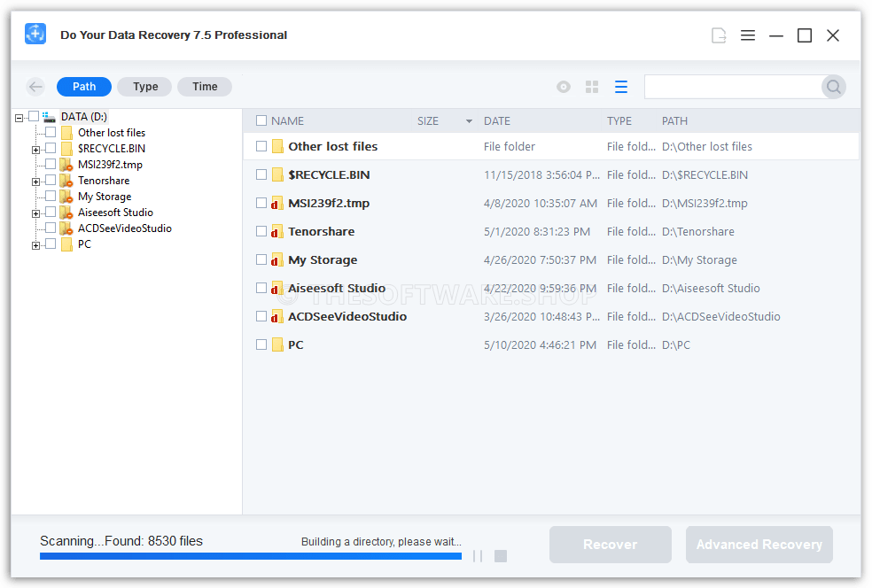The width and height of the screenshot is (872, 588).
Task: Sort by the NAME column header
Action: [x=287, y=121]
